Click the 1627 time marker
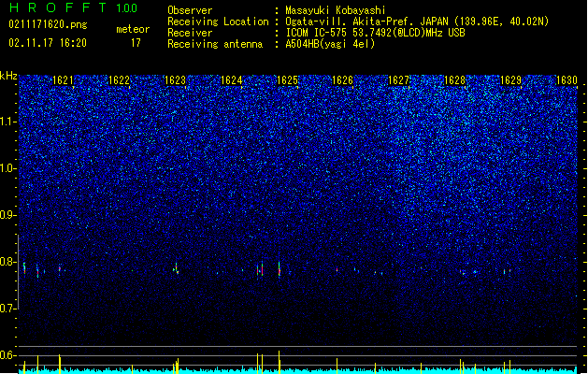588x374 pixels. (x=398, y=80)
